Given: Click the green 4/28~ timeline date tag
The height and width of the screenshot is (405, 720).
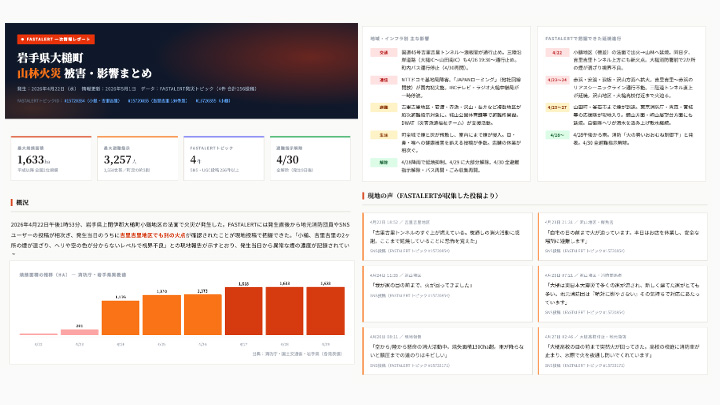Looking at the screenshot, I should coord(557,135).
